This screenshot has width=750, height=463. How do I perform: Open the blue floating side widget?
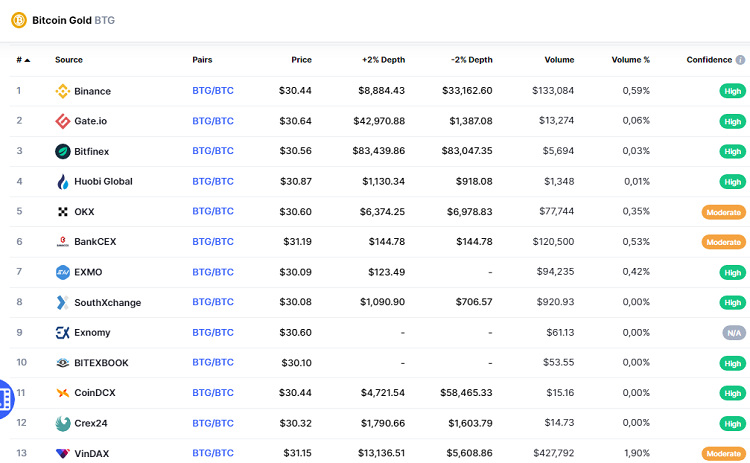[x=5, y=399]
